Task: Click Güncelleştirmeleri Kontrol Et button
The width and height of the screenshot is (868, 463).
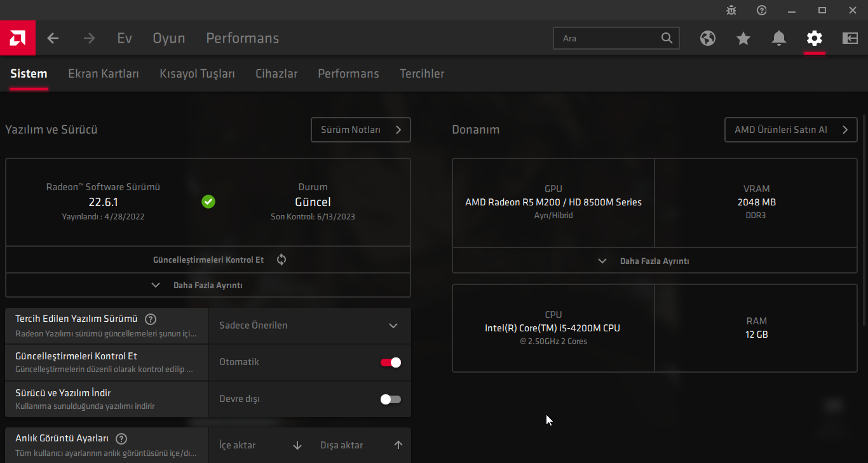Action: click(x=208, y=259)
